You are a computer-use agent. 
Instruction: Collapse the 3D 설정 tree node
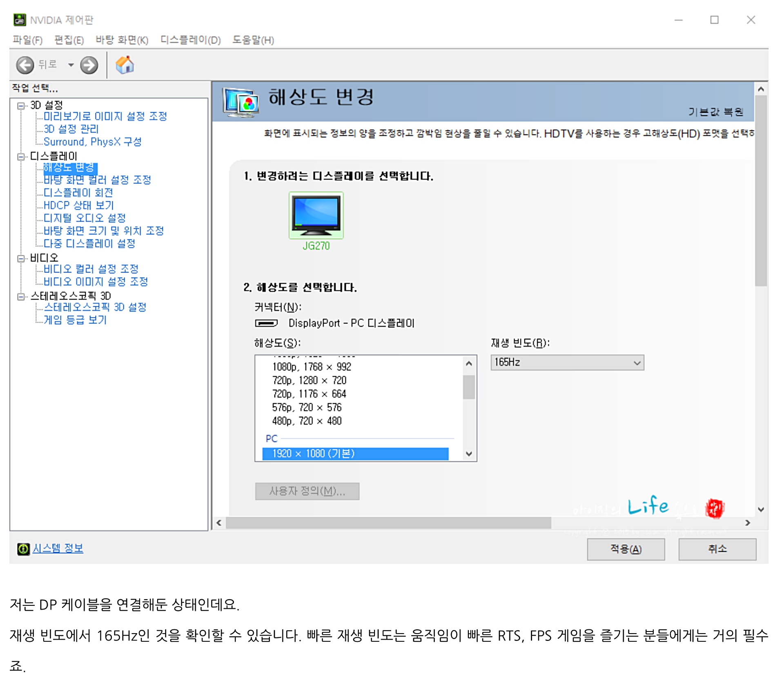21,106
